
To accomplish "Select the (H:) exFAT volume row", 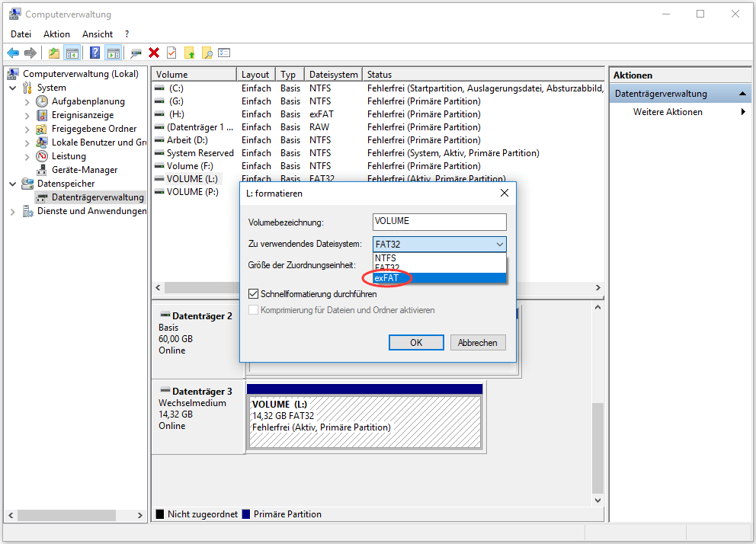I will [x=379, y=114].
